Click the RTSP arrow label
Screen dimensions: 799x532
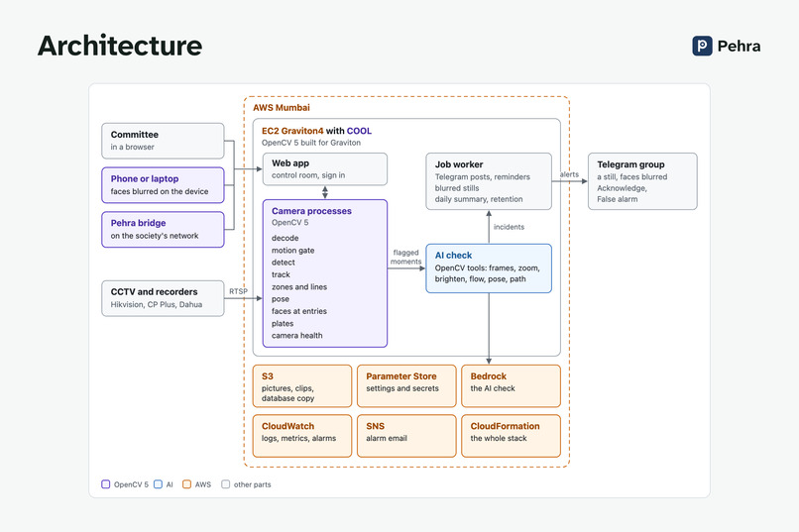[238, 291]
